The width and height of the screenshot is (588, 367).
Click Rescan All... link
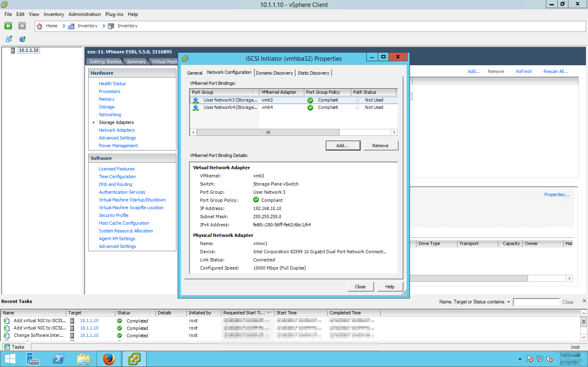pyautogui.click(x=556, y=71)
